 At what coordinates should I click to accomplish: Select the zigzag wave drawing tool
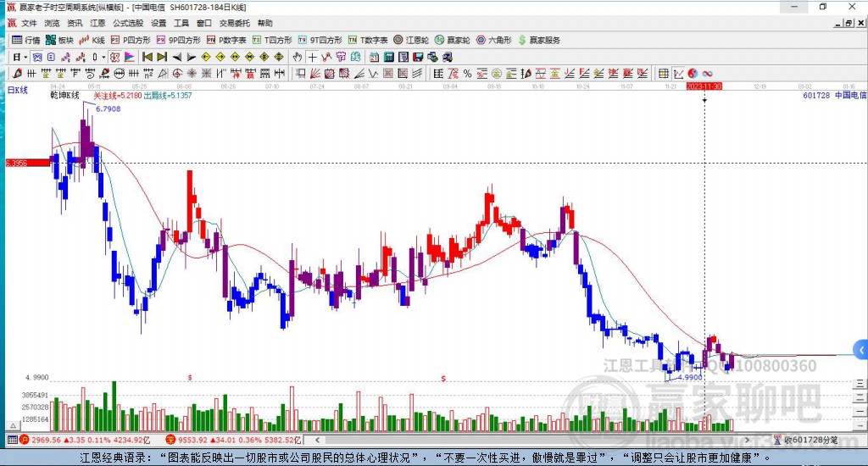(x=373, y=74)
